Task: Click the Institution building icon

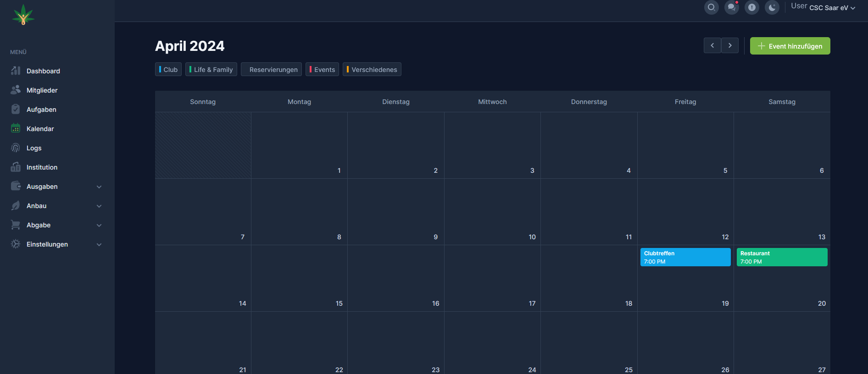Action: pos(16,167)
